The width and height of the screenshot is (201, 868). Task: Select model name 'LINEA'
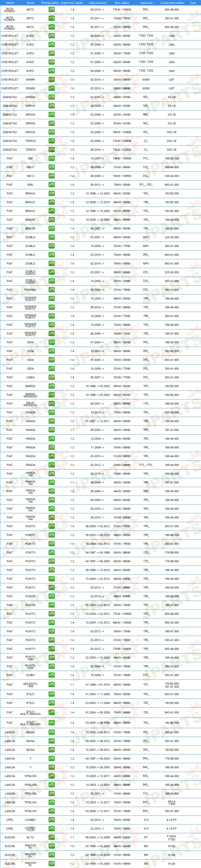[x=30, y=377]
